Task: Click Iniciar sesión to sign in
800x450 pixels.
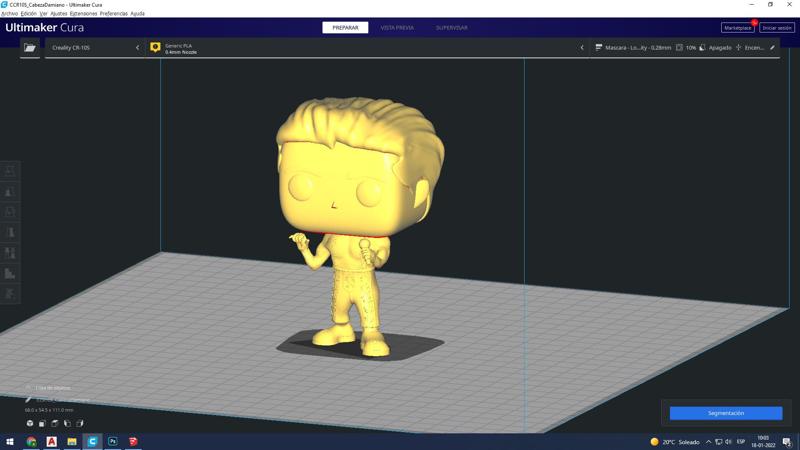Action: point(777,28)
